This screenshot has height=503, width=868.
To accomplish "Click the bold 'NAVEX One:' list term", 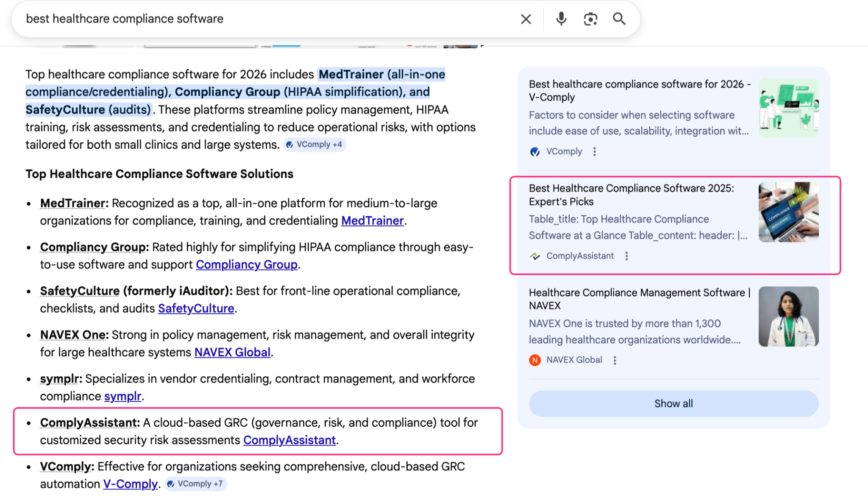I will [x=74, y=335].
